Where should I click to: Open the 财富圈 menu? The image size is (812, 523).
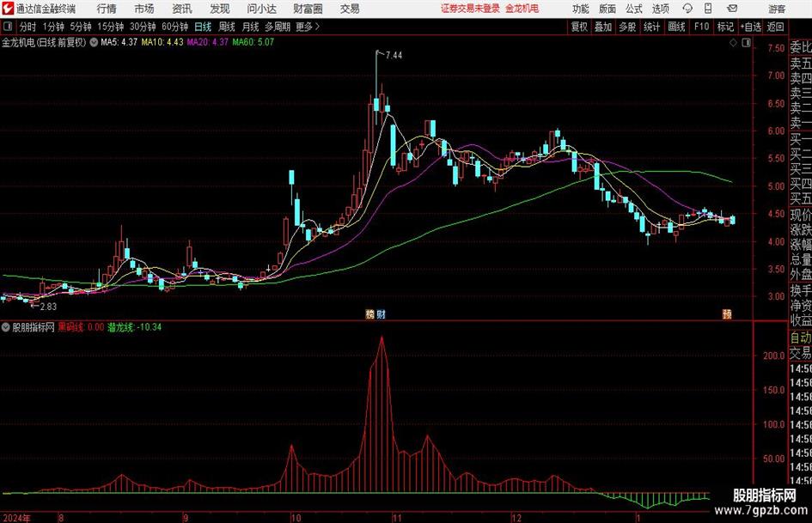pyautogui.click(x=308, y=9)
